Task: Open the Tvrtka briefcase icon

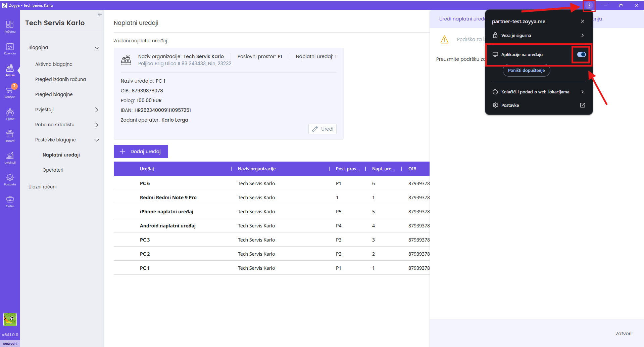Action: pyautogui.click(x=10, y=201)
